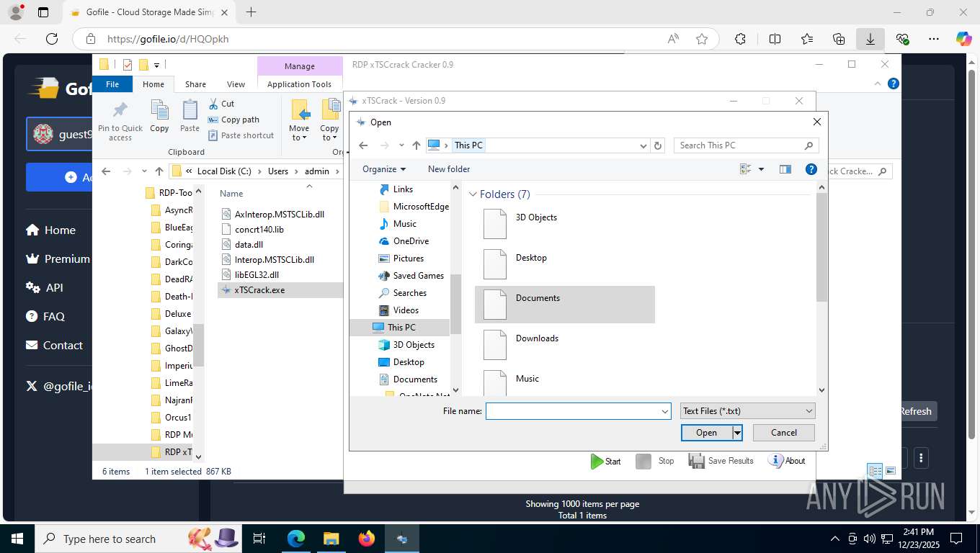Go back in the Open dialog

363,145
